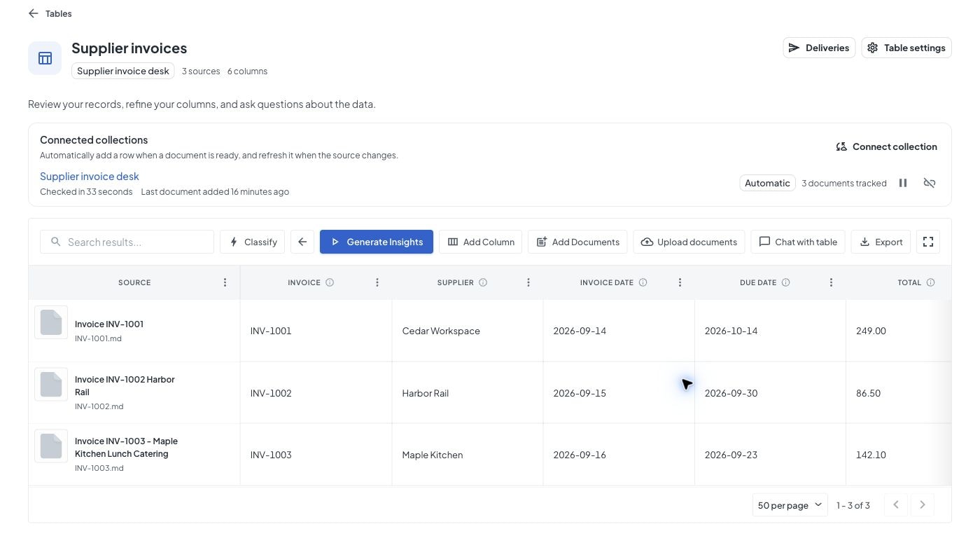The height and width of the screenshot is (536, 980).
Task: Go back to Tables via arrow
Action: (x=33, y=13)
